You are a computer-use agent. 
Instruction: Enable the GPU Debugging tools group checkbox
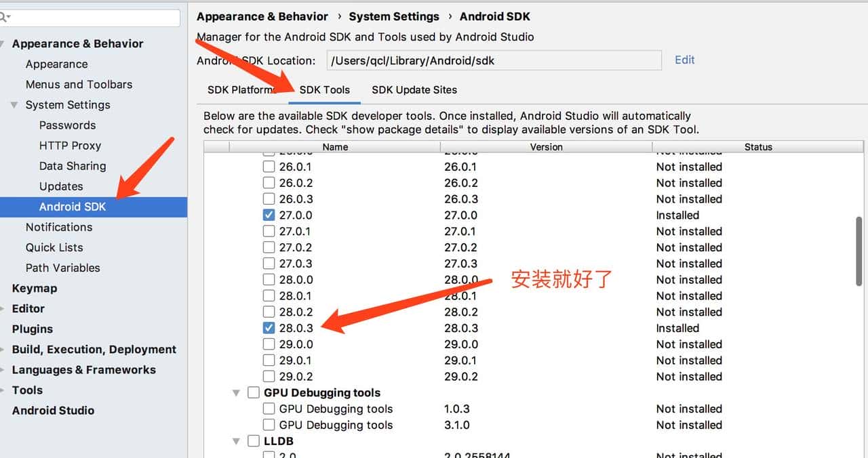(254, 393)
